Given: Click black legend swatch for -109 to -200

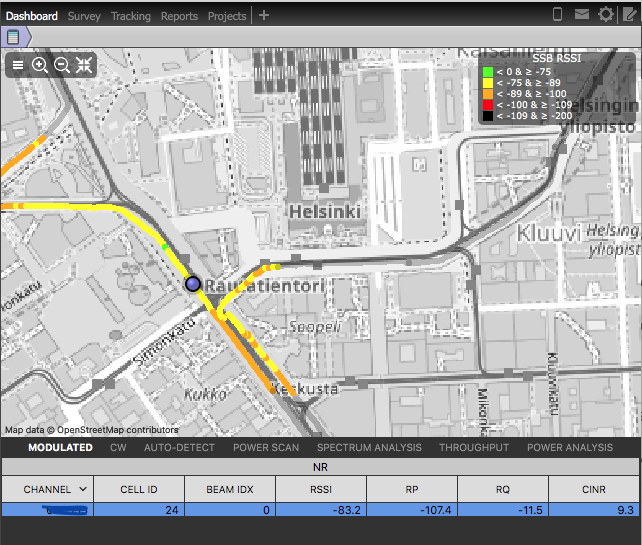Looking at the screenshot, I should click(488, 116).
